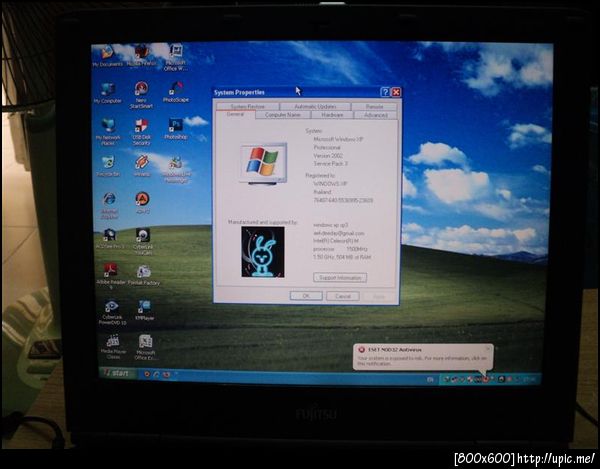Click the blue rabbit manufacturer logo
600x469 pixels.
click(263, 252)
